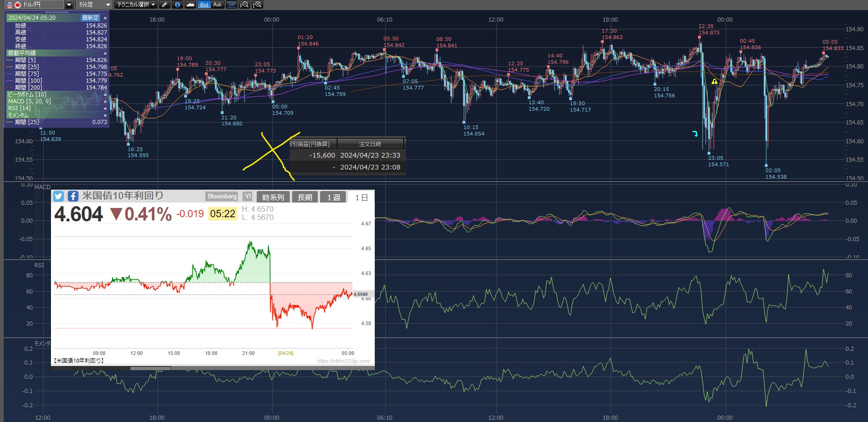Select the 長期 long-term tab
868x422 pixels.
304,197
